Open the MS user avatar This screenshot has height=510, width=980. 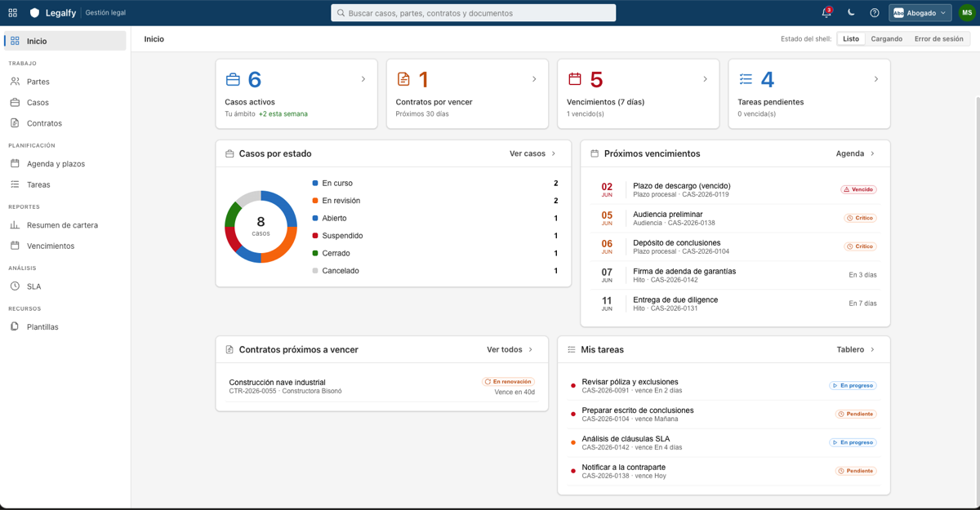coord(967,13)
